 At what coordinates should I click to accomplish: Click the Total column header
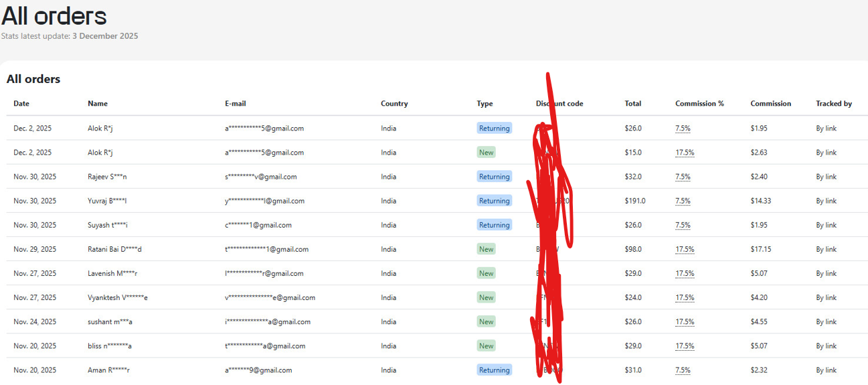coord(632,104)
